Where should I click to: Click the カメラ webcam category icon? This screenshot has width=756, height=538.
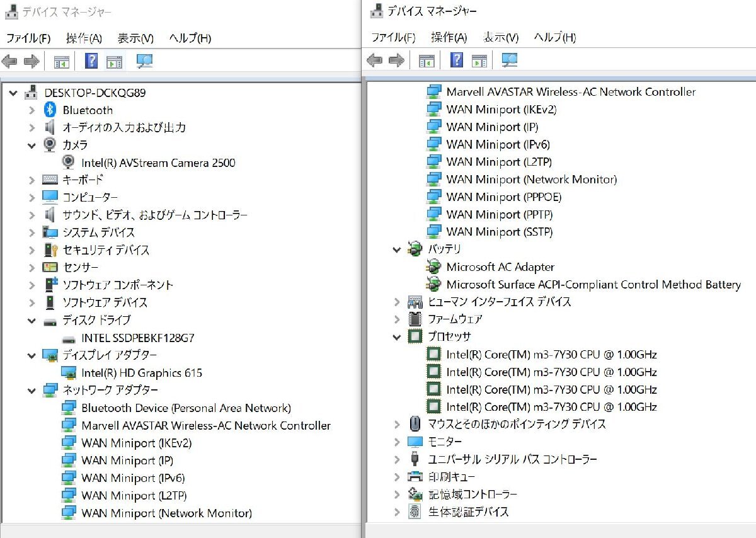(50, 145)
